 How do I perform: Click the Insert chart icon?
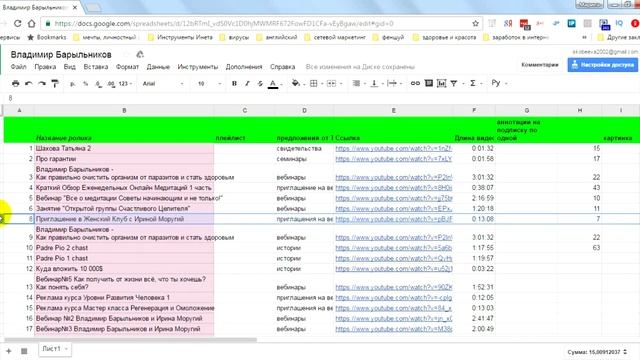click(441, 83)
